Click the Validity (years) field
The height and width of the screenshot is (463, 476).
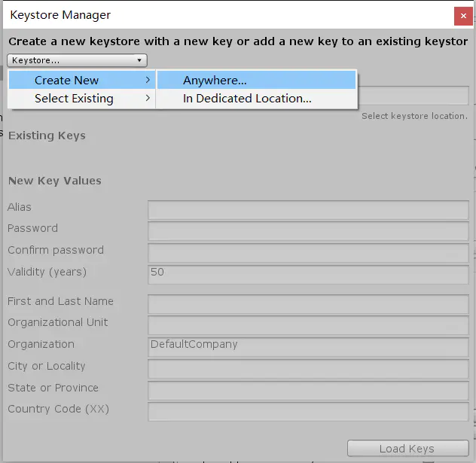pyautogui.click(x=308, y=275)
